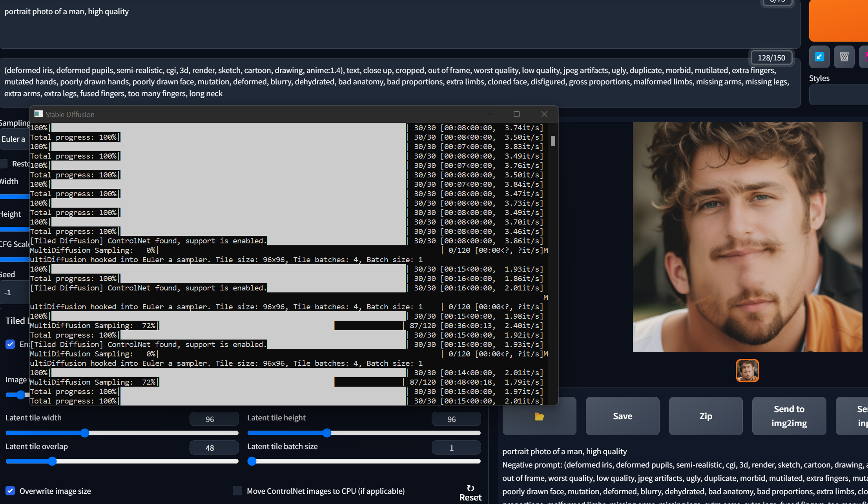Screen dimensions: 868x504
Task: Click the Stable Diffusion console title bar text
Action: [x=70, y=114]
